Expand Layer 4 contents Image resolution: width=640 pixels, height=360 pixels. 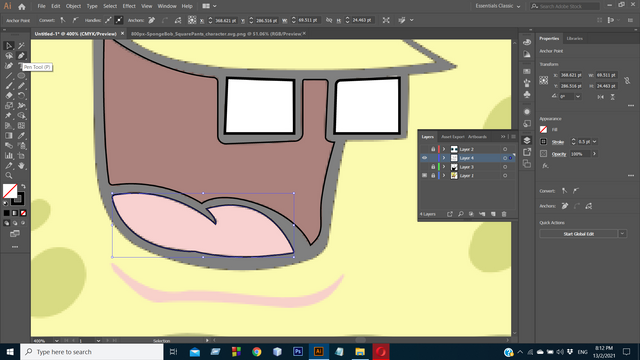[x=444, y=158]
